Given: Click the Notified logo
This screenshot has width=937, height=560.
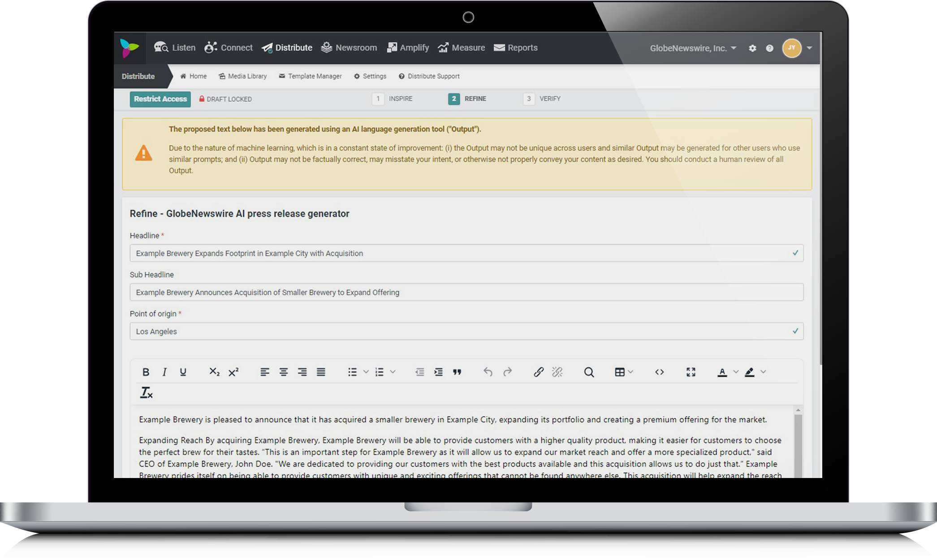Looking at the screenshot, I should 130,48.
